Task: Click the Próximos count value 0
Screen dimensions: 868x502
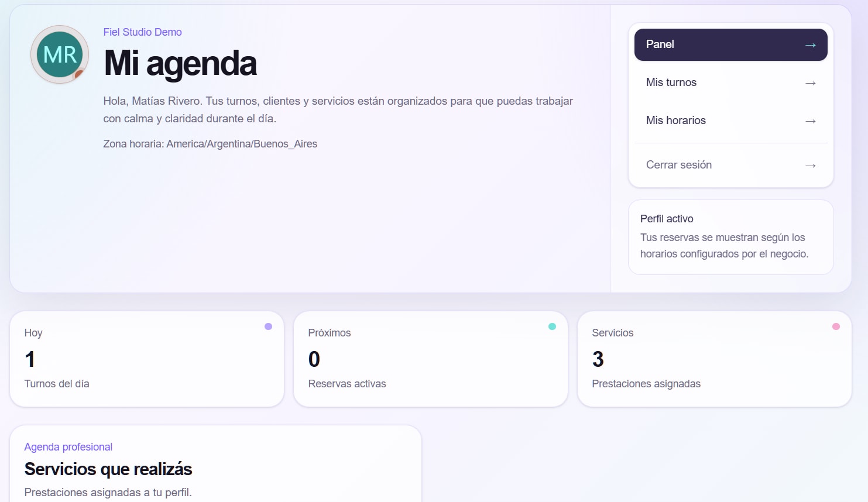Action: point(314,359)
